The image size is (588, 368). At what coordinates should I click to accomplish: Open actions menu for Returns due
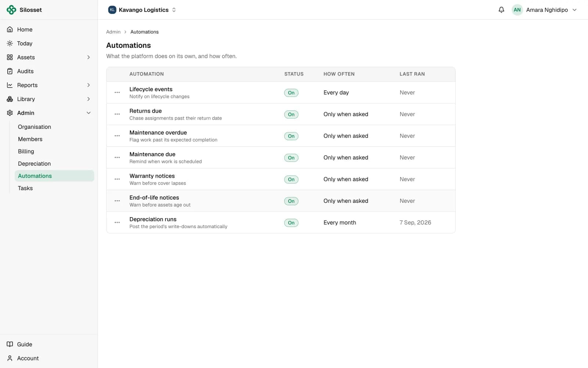(x=117, y=114)
